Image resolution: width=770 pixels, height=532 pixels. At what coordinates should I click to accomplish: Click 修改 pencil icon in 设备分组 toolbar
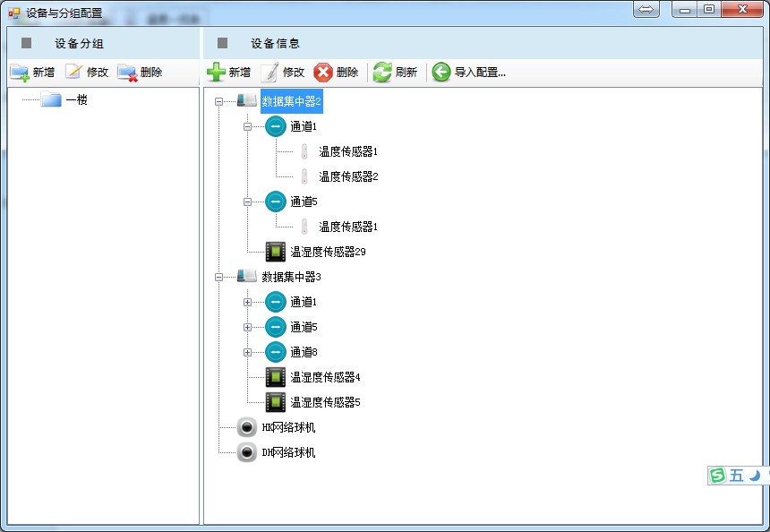(x=73, y=73)
